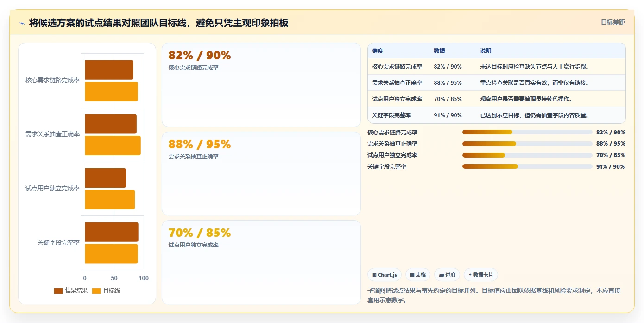Click the orange 目标线 bar for 需求关系抽查正确率
The width and height of the screenshot is (644, 323).
113,146
